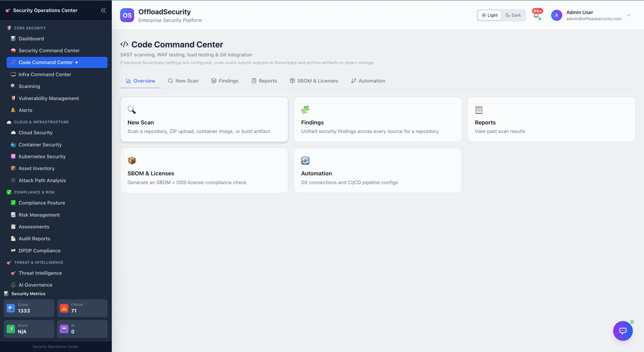Switch to the Reports tab
Screen dimensions: 644x352
[264, 81]
